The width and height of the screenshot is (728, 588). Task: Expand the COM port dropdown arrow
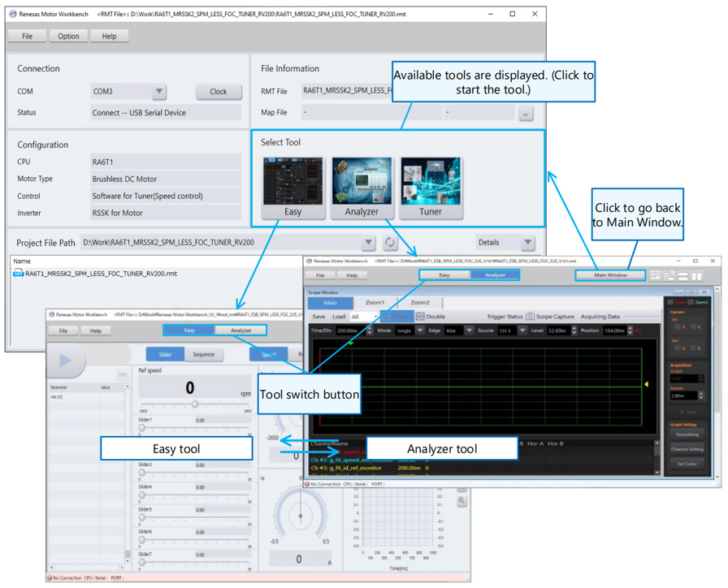159,92
